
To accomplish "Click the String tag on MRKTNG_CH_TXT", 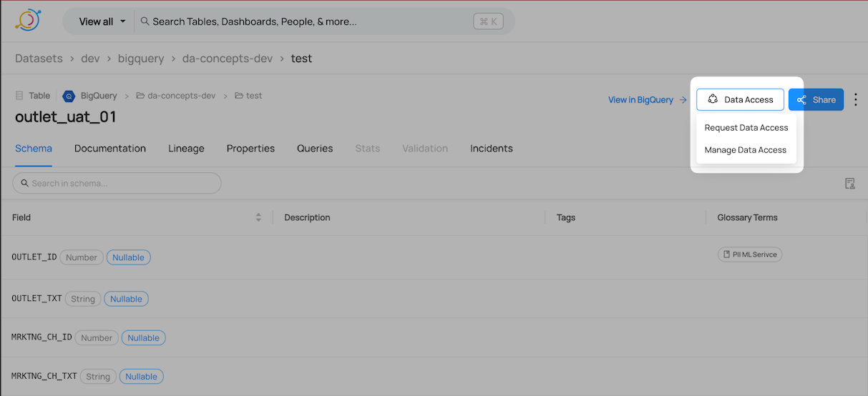I will (98, 376).
